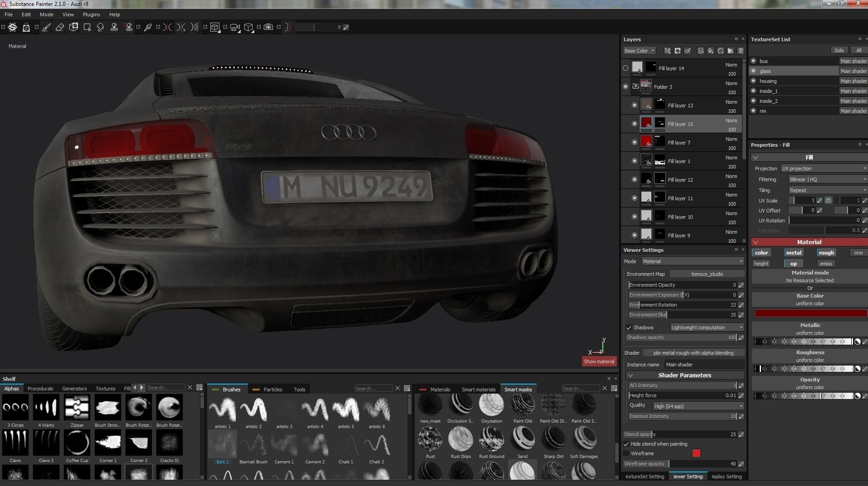The width and height of the screenshot is (868, 486).
Task: Open the Quality High (64 spp) dropdown
Action: point(698,406)
